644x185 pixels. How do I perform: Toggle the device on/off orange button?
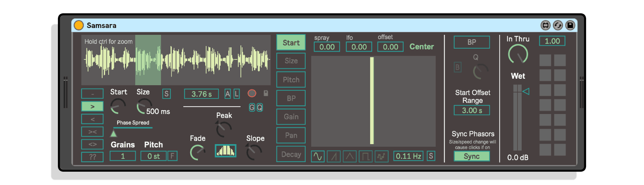79,25
